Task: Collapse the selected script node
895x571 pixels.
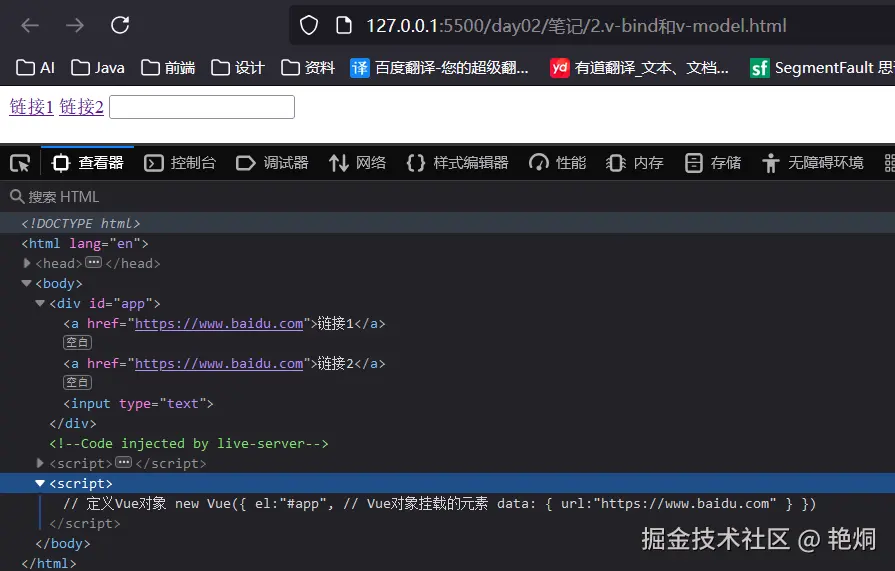Action: point(40,483)
